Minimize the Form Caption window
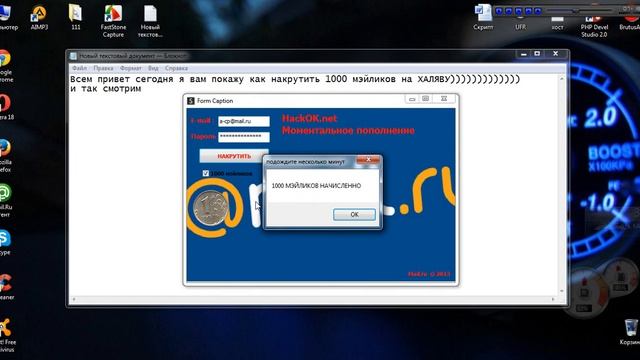The height and width of the screenshot is (360, 640). click(x=412, y=99)
